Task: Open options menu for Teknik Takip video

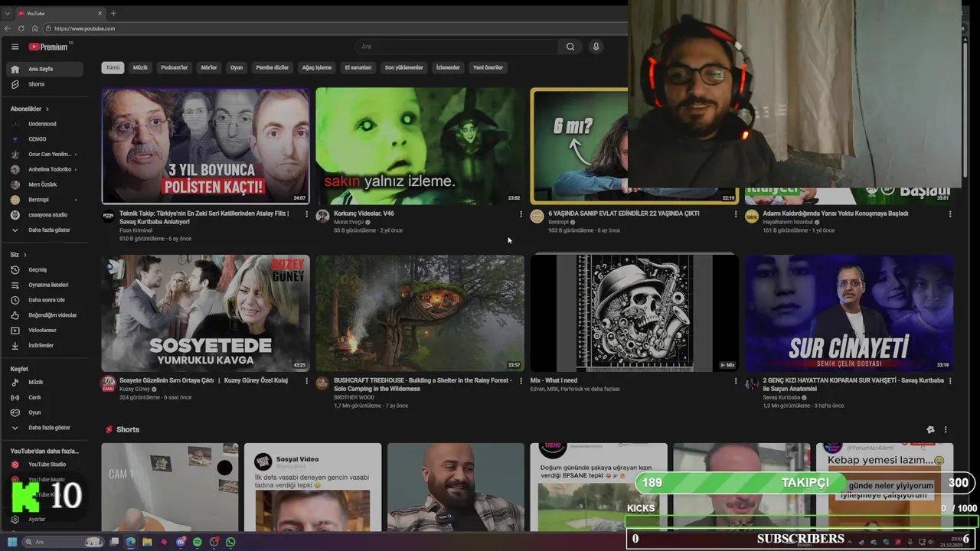Action: coord(307,214)
